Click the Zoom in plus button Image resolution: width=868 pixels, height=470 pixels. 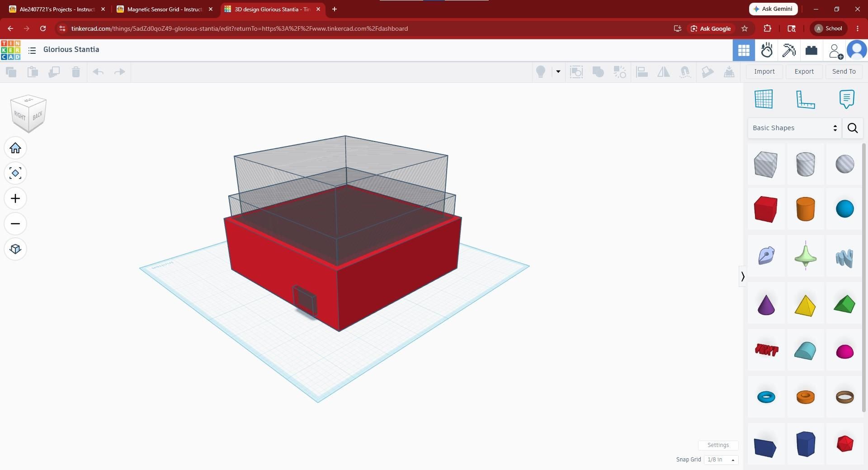(15, 198)
